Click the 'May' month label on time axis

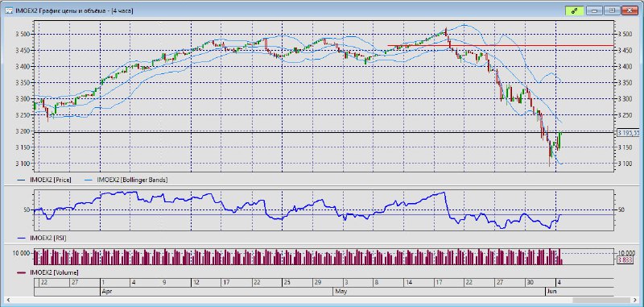click(x=341, y=291)
